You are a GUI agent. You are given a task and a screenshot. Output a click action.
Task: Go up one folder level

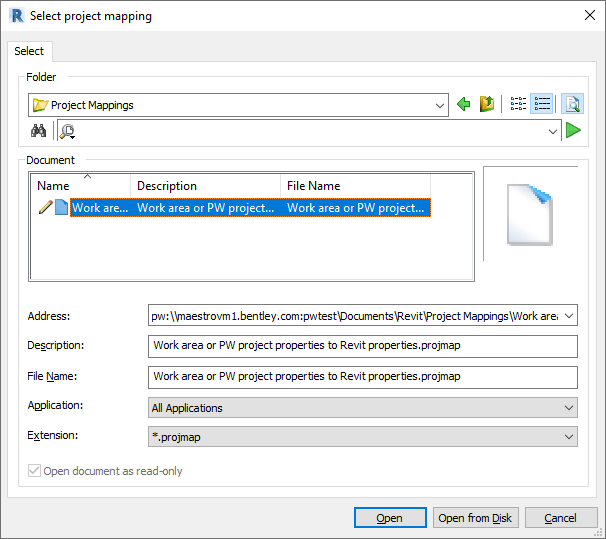[x=487, y=104]
